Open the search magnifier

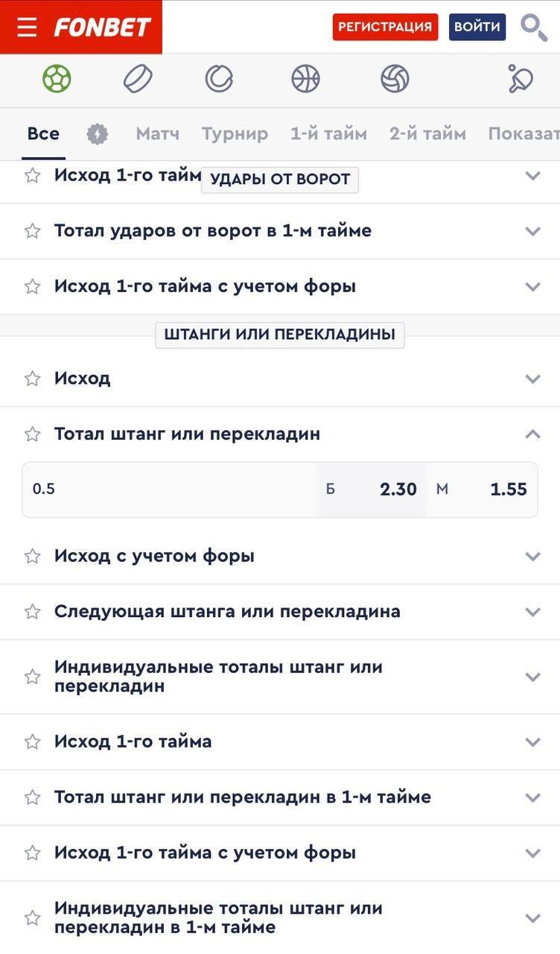533,28
